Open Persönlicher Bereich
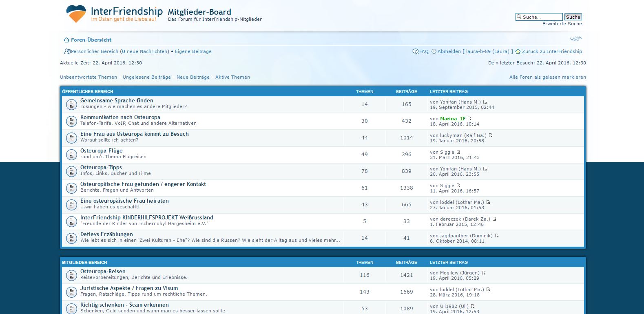The height and width of the screenshot is (314, 644). click(x=95, y=51)
